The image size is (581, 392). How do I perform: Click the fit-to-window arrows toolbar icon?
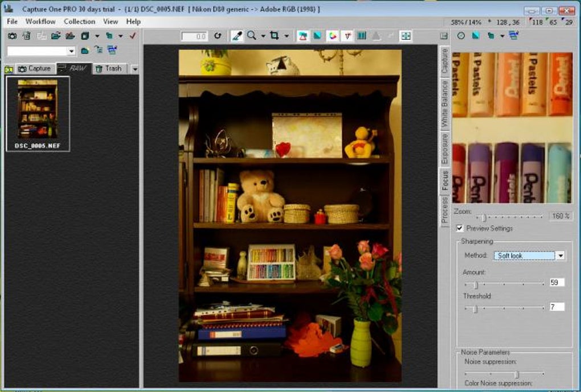tap(406, 36)
